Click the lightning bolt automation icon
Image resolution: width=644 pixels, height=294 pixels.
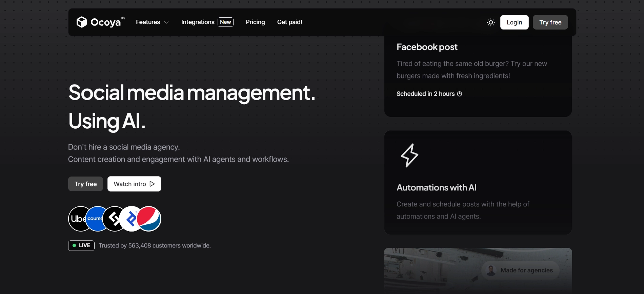coord(409,155)
